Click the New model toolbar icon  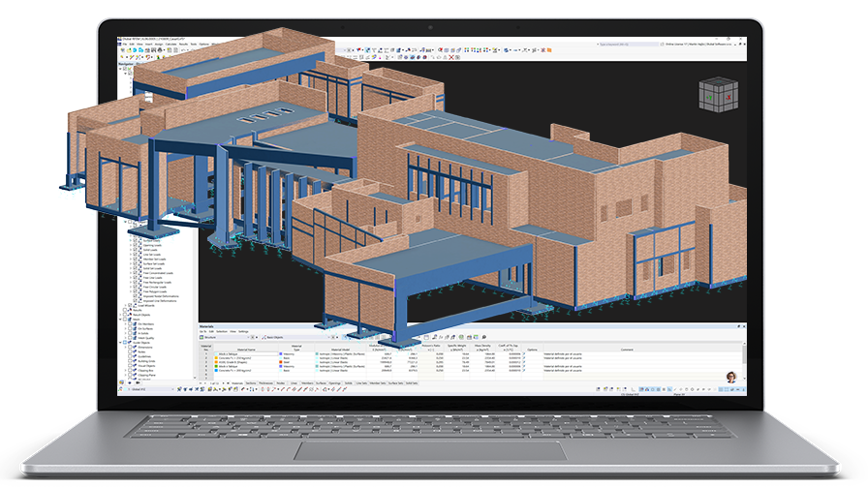coord(123,50)
